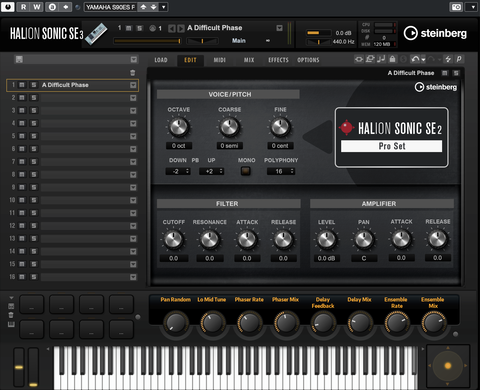Solo slot 1 in the header bar

click(x=140, y=28)
